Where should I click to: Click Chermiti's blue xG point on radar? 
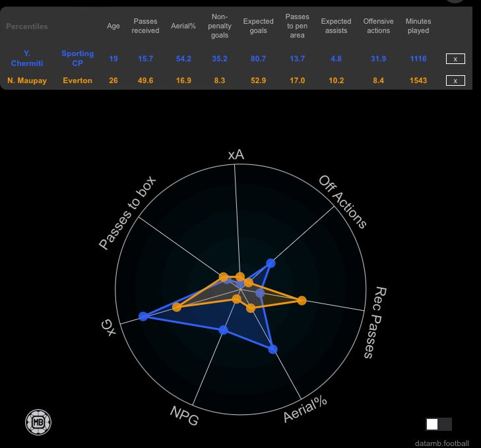click(x=143, y=316)
